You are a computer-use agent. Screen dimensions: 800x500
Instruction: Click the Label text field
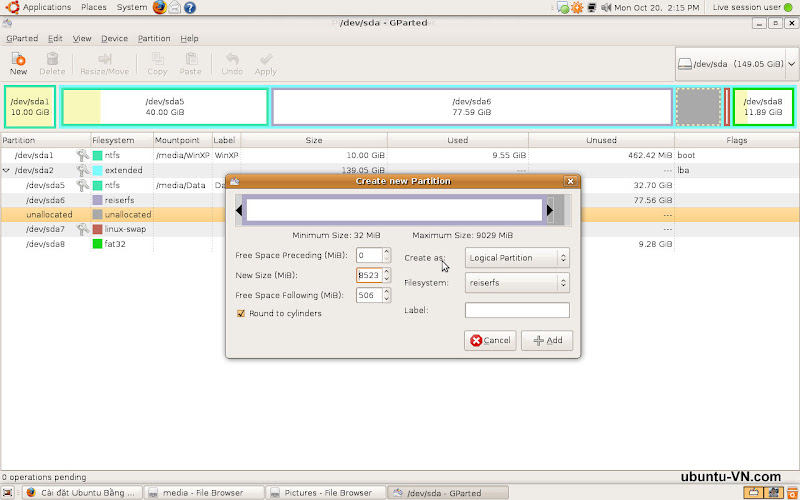point(517,310)
